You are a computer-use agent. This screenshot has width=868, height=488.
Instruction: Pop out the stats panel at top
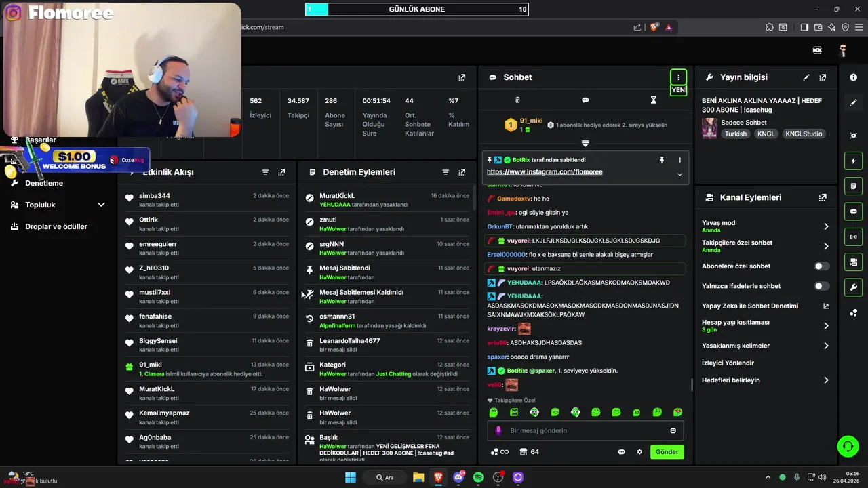tap(462, 77)
